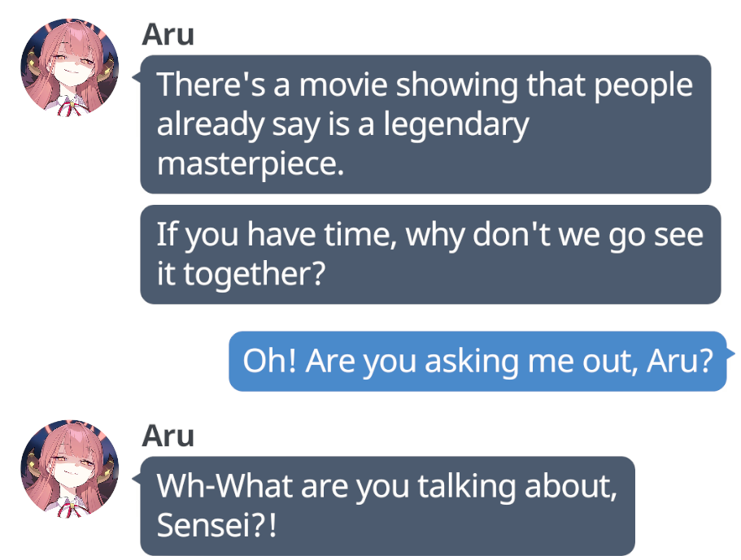Click the word 'Sensei?!' in the last bubble
This screenshot has width=741, height=560.
click(216, 525)
